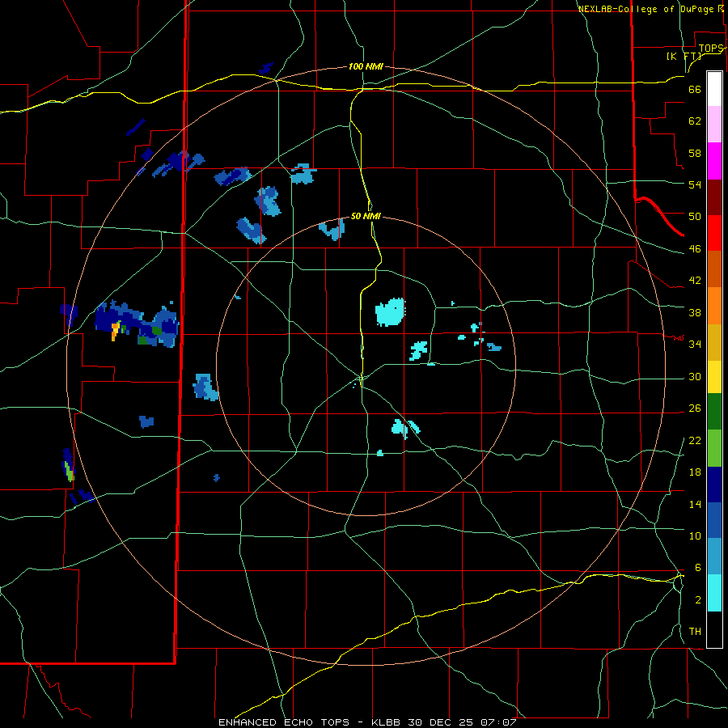Select the dark orange legend swatch
Screen dimensions: 728x728
[714, 269]
